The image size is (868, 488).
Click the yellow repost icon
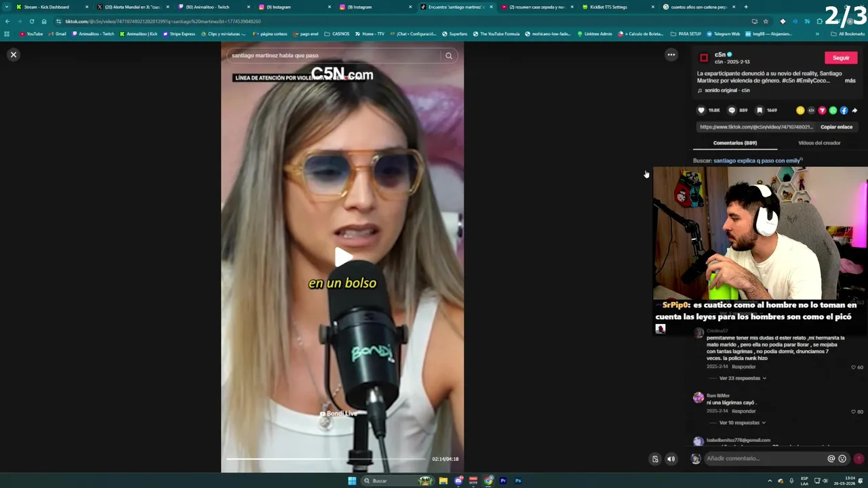pyautogui.click(x=800, y=110)
